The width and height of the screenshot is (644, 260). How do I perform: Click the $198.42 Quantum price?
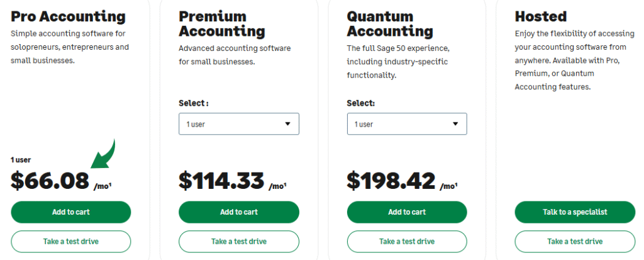[x=391, y=181]
